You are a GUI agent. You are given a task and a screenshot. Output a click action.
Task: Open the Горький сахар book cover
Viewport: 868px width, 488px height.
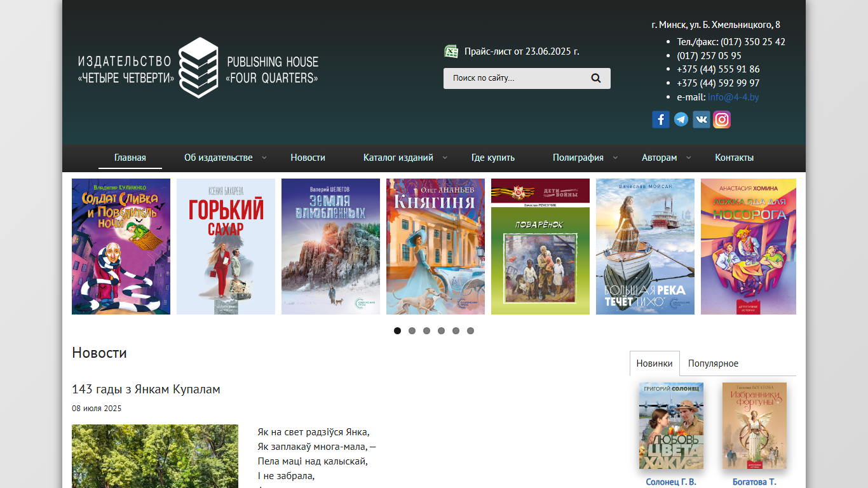(226, 247)
